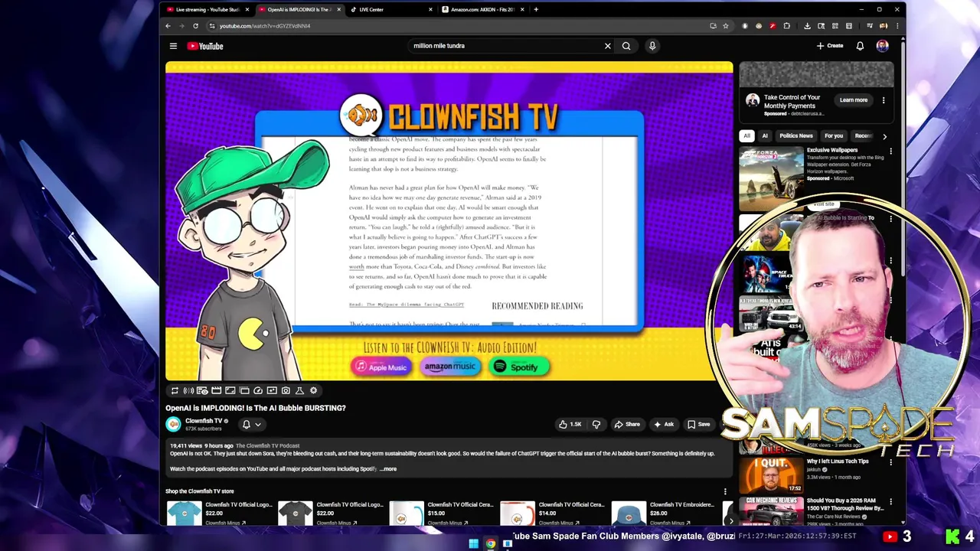Select the All filter chip

746,135
